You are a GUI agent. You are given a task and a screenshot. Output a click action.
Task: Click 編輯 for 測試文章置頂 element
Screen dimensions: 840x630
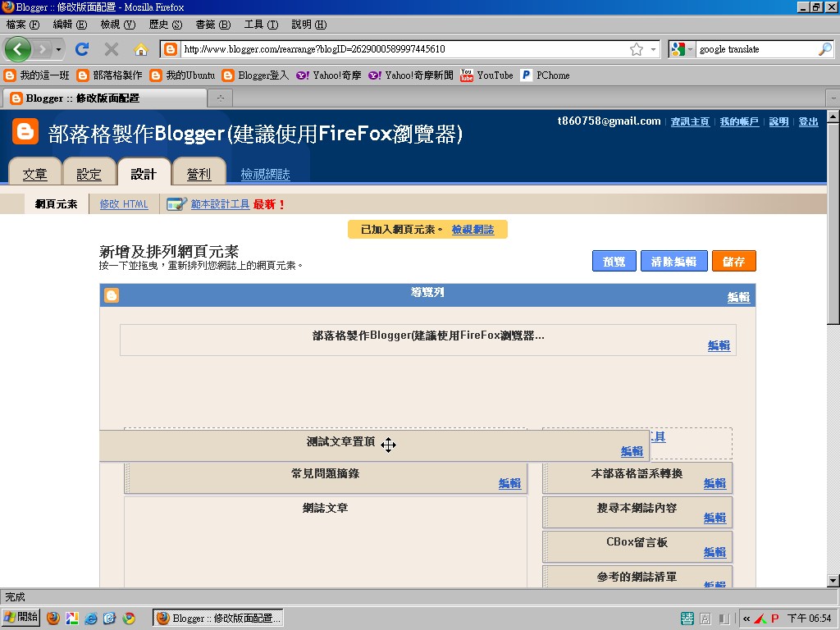pos(632,452)
